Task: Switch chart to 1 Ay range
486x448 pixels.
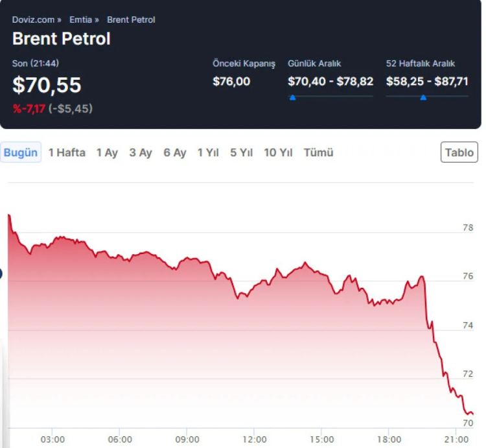Action: (x=107, y=152)
